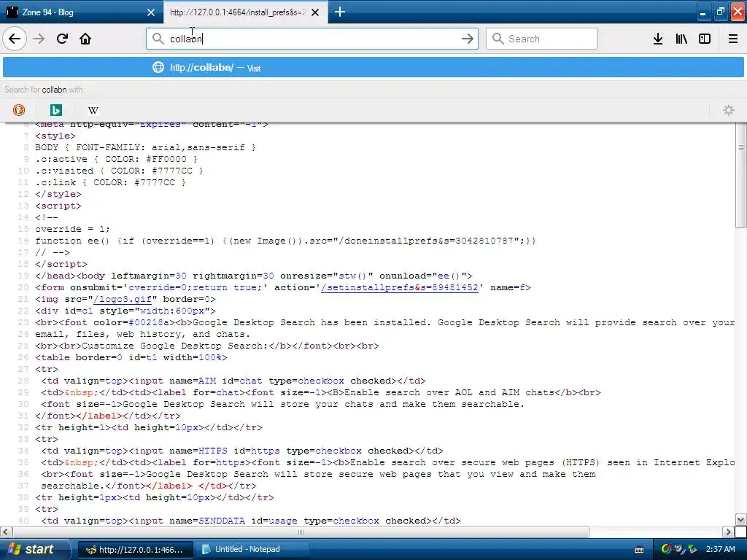This screenshot has width=747, height=560.
Task: Click the horizontal scrollbar left arrow
Action: (x=5, y=532)
